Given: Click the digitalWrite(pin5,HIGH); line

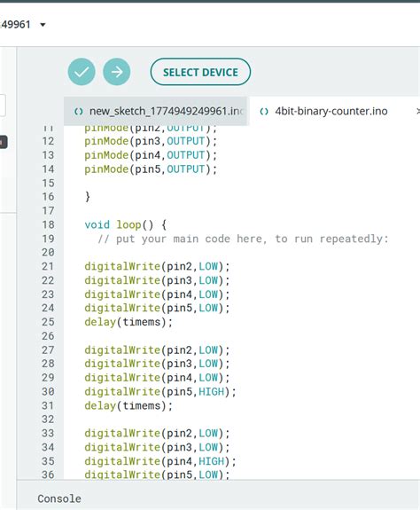Looking at the screenshot, I should coord(160,392).
